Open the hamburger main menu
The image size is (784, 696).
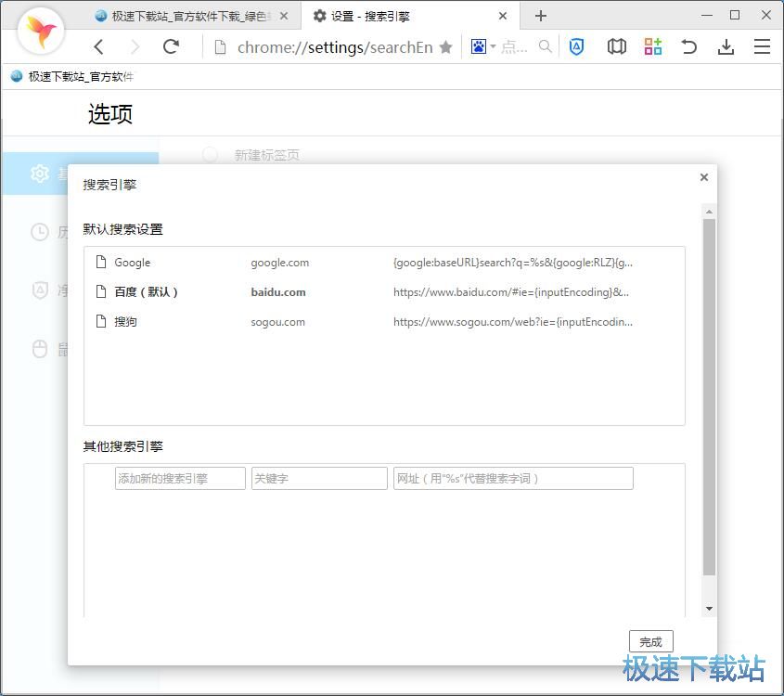(762, 47)
